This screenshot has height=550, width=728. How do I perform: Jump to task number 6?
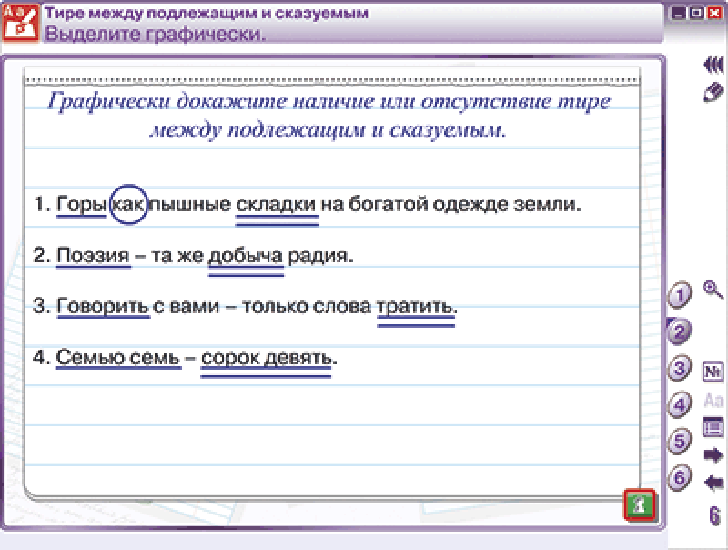680,478
